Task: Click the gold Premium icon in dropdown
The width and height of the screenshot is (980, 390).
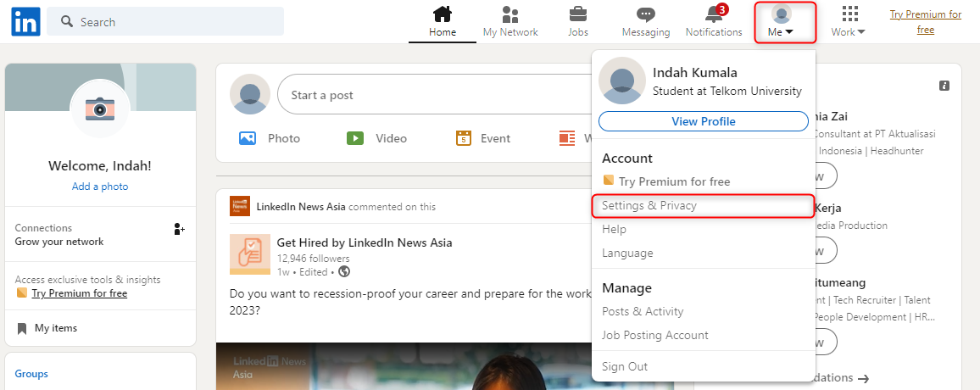Action: click(608, 181)
